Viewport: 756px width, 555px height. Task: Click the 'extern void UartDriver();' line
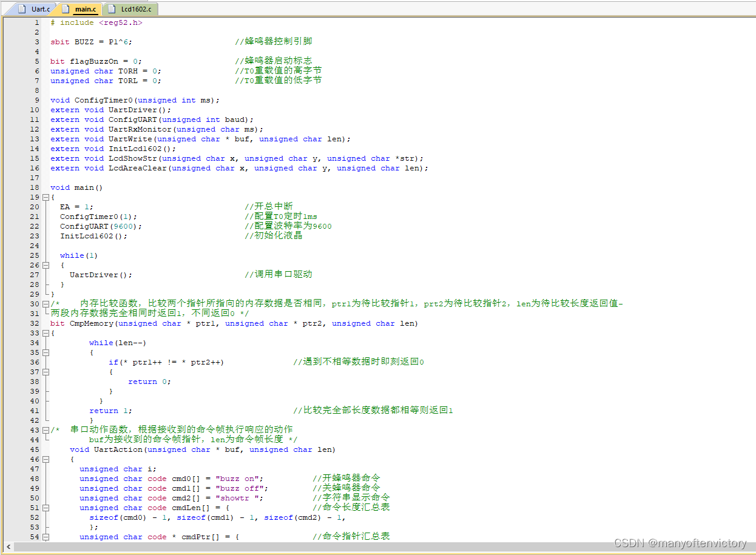(x=110, y=110)
